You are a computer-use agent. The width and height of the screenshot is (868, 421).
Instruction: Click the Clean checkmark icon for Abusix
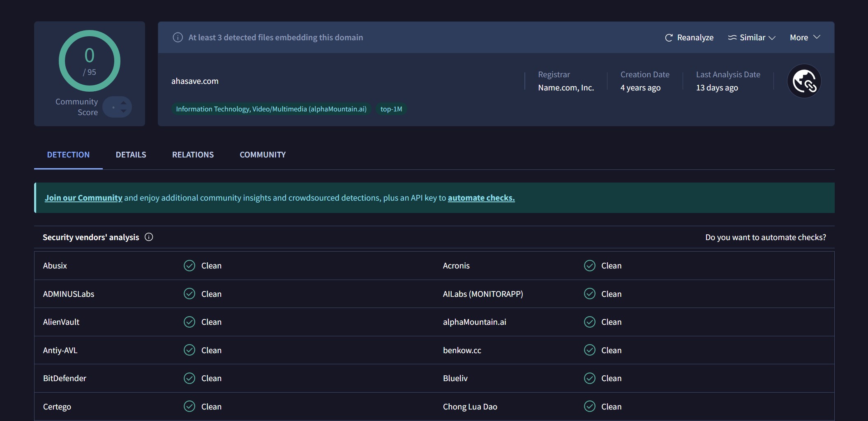click(x=189, y=266)
